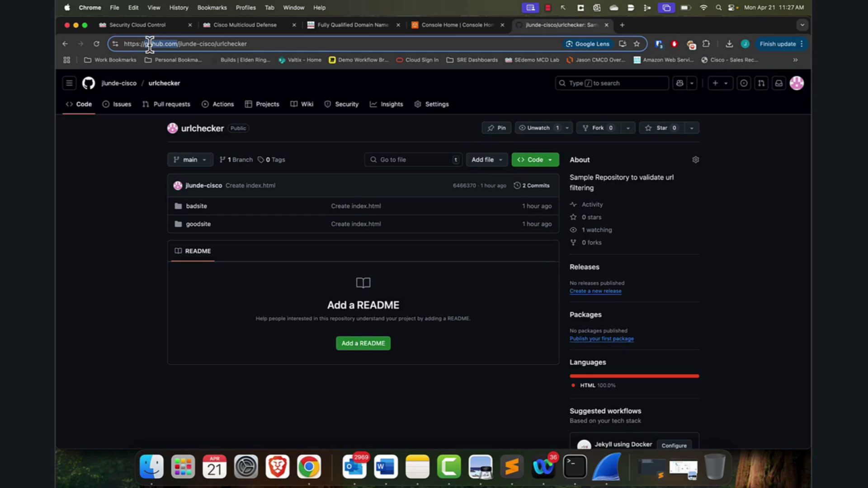This screenshot has height=488, width=868.
Task: Click the red HTML language bar
Action: 634,376
